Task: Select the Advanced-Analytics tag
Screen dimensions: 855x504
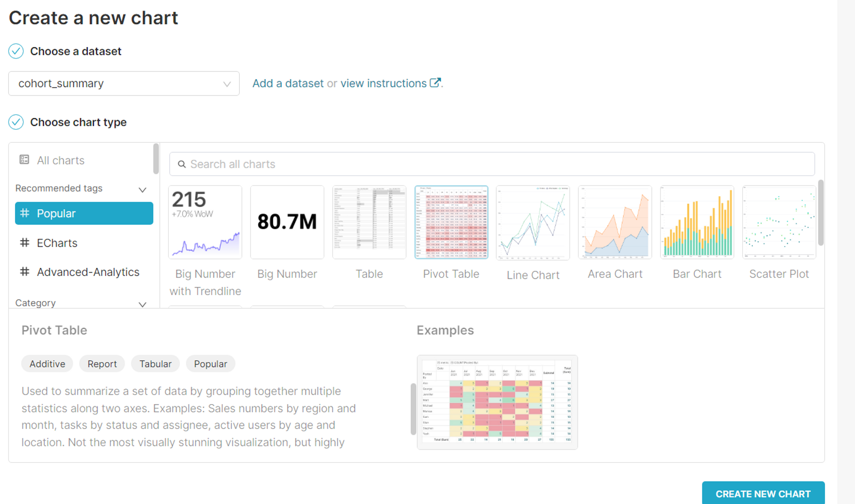Action: pos(88,272)
